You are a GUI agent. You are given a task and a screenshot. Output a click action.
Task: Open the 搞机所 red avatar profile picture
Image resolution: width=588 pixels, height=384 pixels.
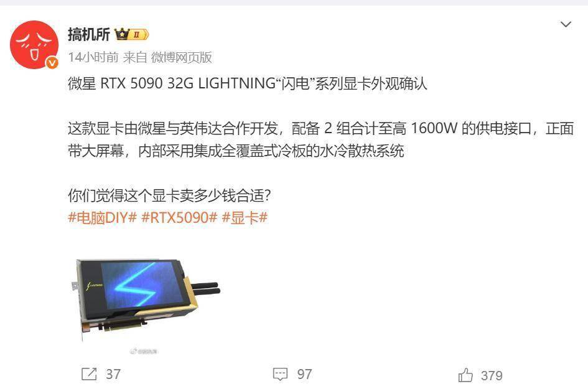34,45
